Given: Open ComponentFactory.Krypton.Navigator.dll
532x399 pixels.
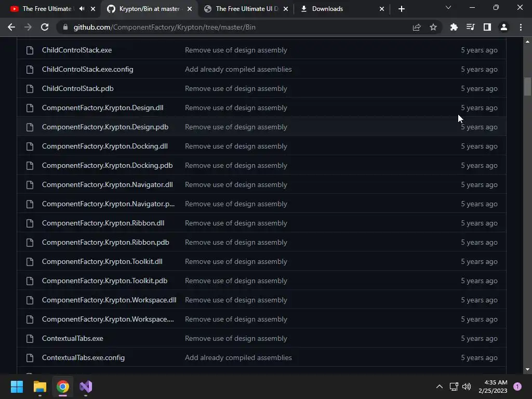Looking at the screenshot, I should click(107, 184).
